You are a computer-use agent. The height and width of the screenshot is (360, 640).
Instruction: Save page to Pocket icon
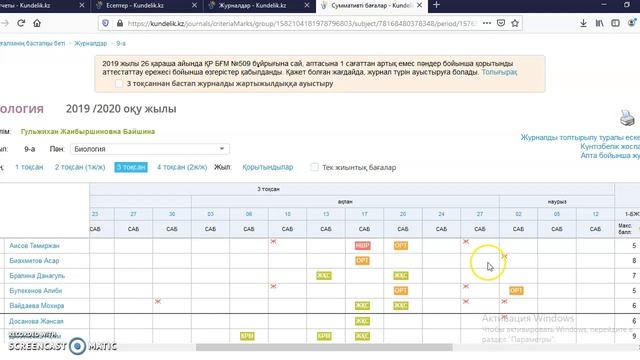pos(501,23)
